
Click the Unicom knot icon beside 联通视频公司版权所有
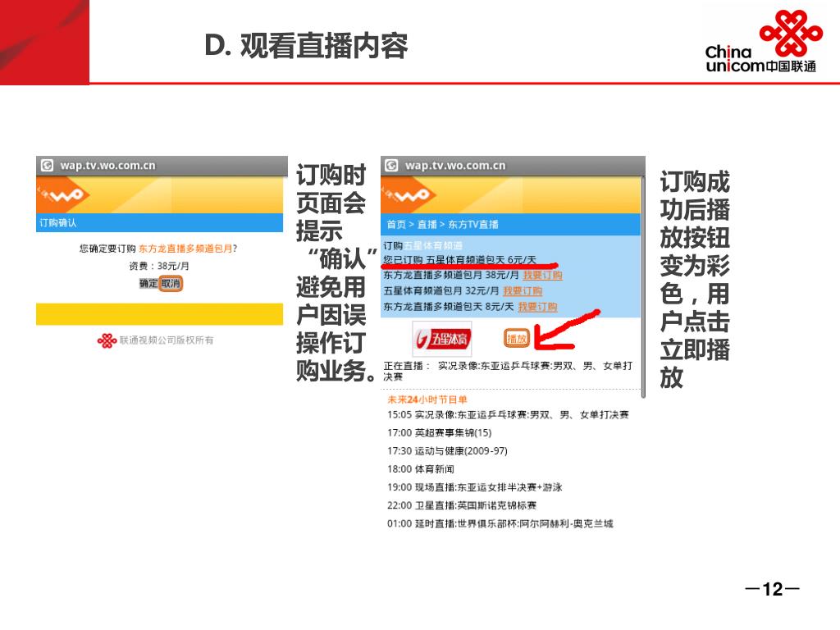coord(107,340)
